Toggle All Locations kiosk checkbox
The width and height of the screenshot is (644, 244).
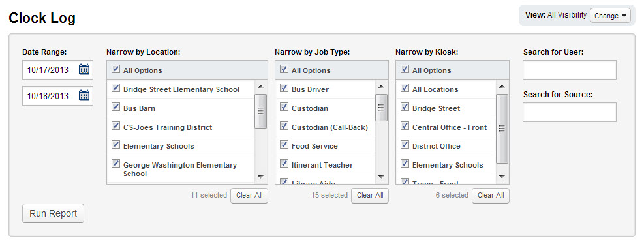[x=405, y=88]
